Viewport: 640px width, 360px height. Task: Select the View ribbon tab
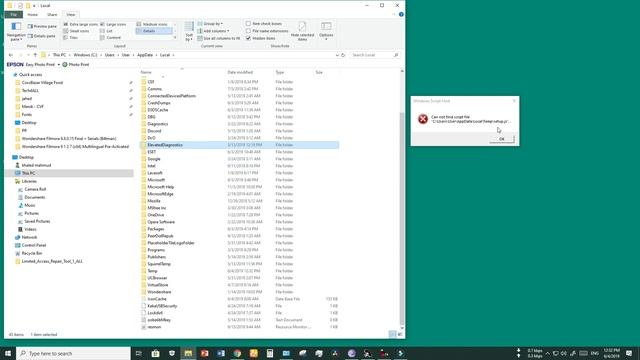(x=71, y=15)
